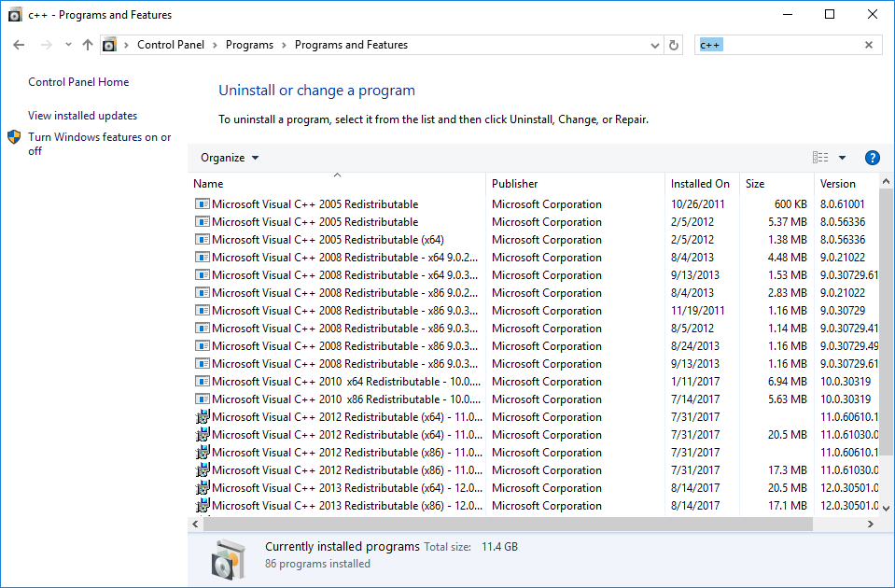The width and height of the screenshot is (895, 588).
Task: Click the Back navigation arrow
Action: (19, 45)
